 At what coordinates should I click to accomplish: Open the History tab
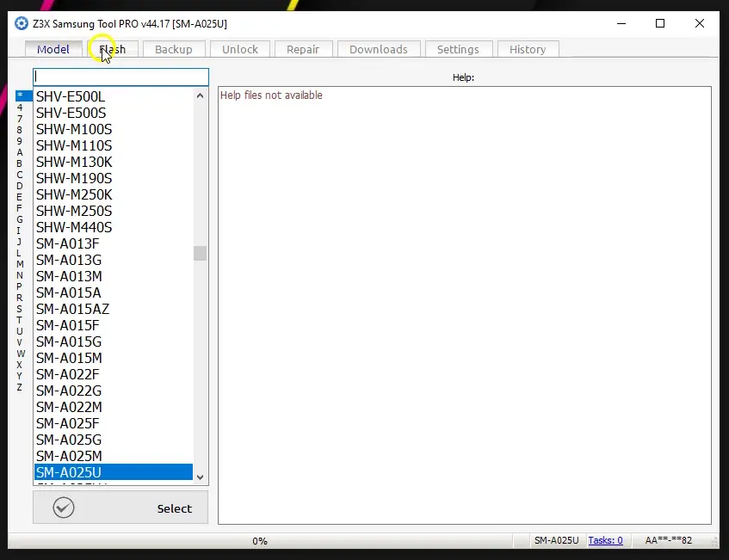(x=528, y=49)
